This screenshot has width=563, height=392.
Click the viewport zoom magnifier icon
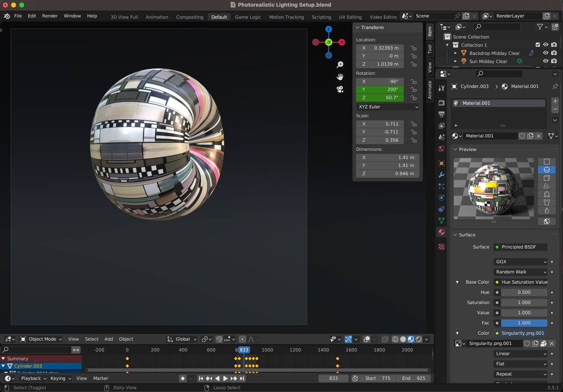(340, 65)
